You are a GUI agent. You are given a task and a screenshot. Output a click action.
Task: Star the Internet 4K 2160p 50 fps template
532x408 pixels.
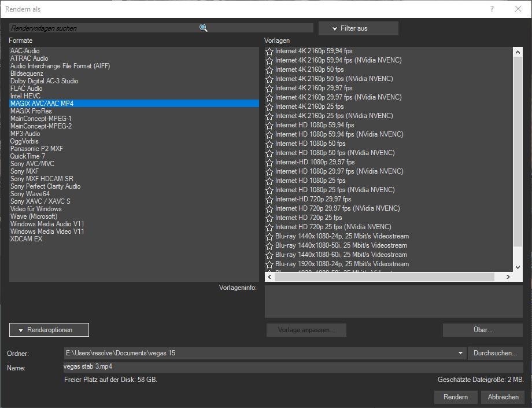(269, 69)
